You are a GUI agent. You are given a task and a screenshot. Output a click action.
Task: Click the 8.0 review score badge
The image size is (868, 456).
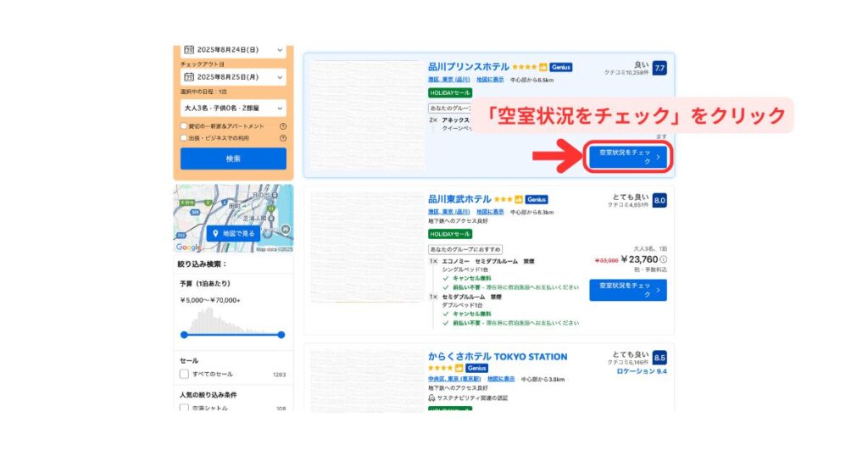point(659,200)
